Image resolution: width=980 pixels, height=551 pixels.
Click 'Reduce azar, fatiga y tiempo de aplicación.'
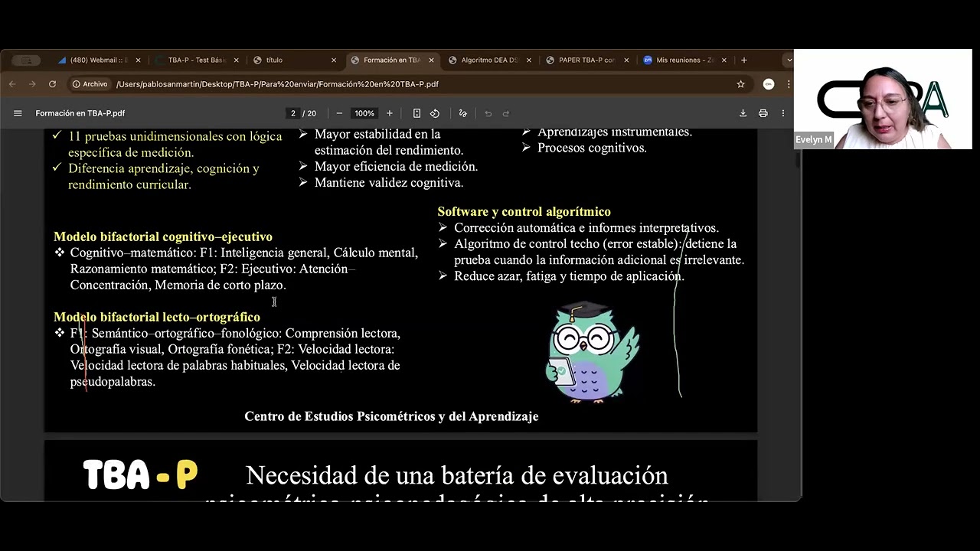click(x=569, y=275)
